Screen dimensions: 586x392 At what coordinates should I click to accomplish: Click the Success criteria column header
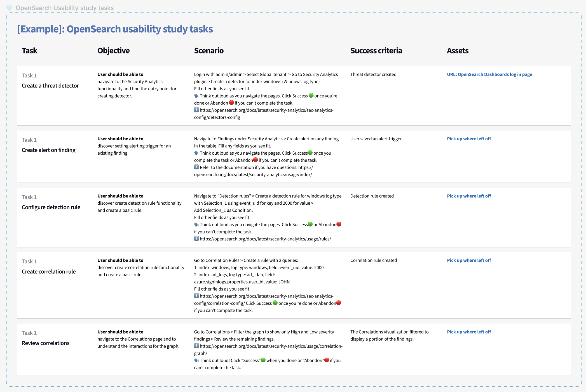pyautogui.click(x=376, y=51)
